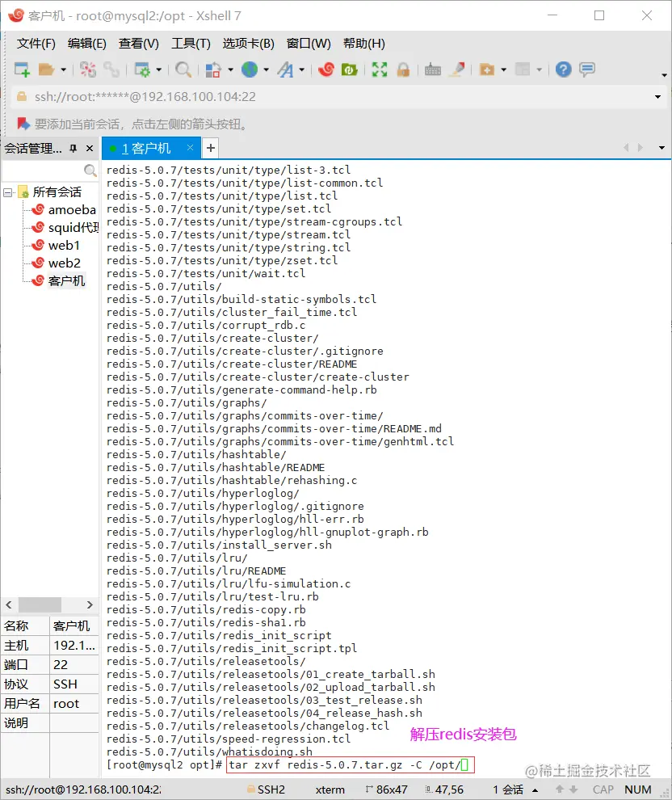Expand the address bar history dropdown
Image resolution: width=672 pixels, height=800 pixels.
tap(657, 97)
